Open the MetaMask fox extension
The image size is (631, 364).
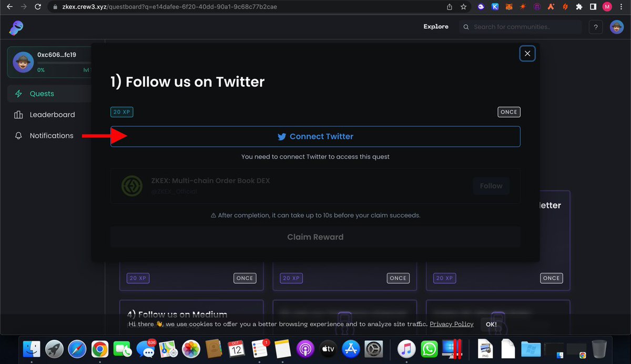point(509,7)
